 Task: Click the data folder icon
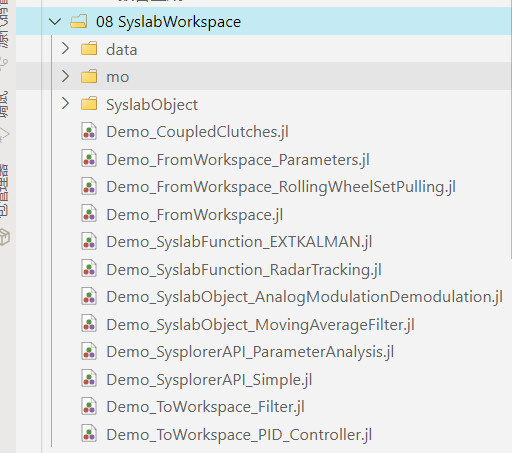point(89,49)
